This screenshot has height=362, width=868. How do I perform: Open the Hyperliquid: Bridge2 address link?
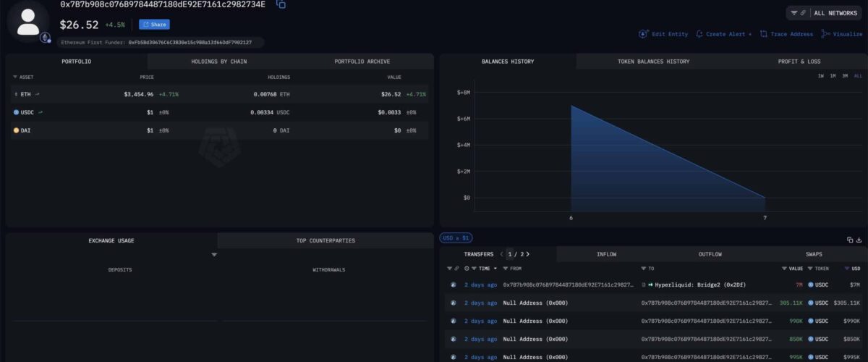tap(692, 285)
